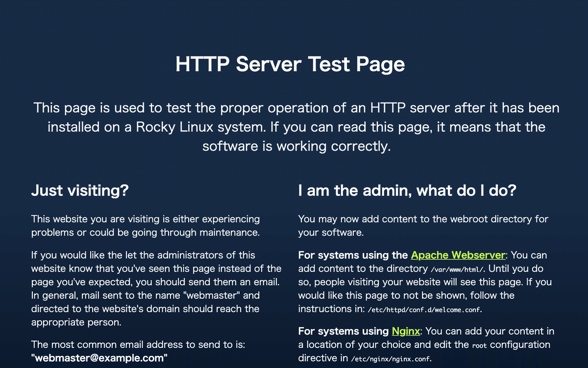This screenshot has height=368, width=588.
Task: Open the Nginx link
Action: click(406, 331)
